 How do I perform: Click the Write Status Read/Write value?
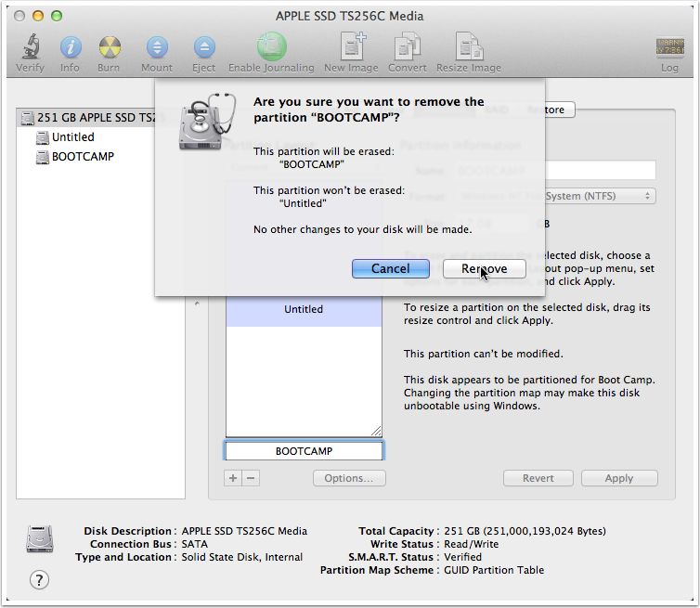(x=471, y=544)
